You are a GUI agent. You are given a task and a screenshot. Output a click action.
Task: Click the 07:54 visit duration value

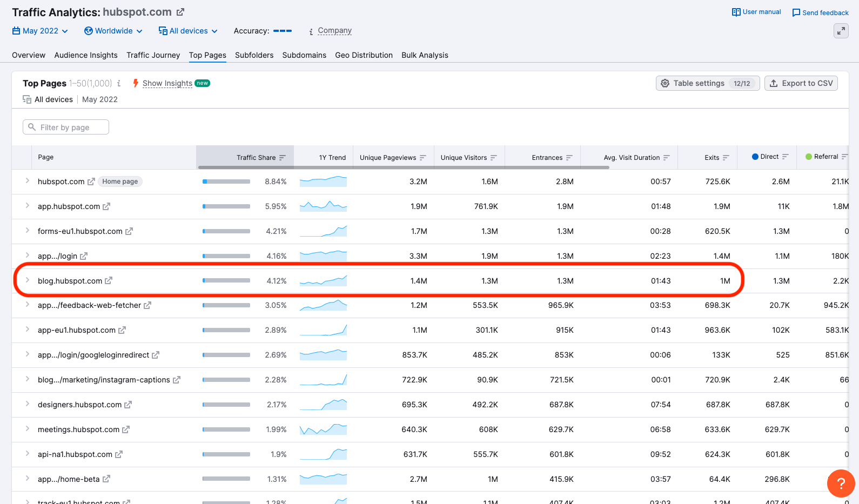tap(661, 405)
